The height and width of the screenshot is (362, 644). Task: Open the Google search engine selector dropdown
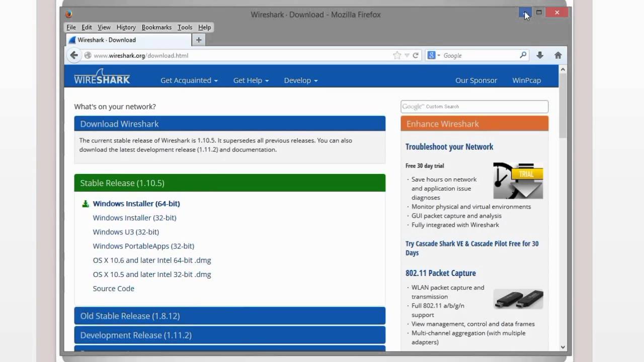[433, 55]
